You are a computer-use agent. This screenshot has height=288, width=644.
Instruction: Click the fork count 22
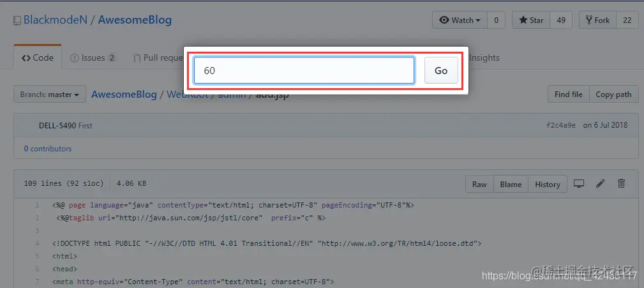[627, 20]
